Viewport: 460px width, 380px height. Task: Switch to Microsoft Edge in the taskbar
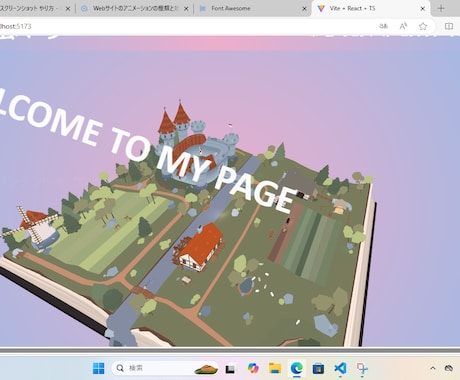tap(296, 368)
